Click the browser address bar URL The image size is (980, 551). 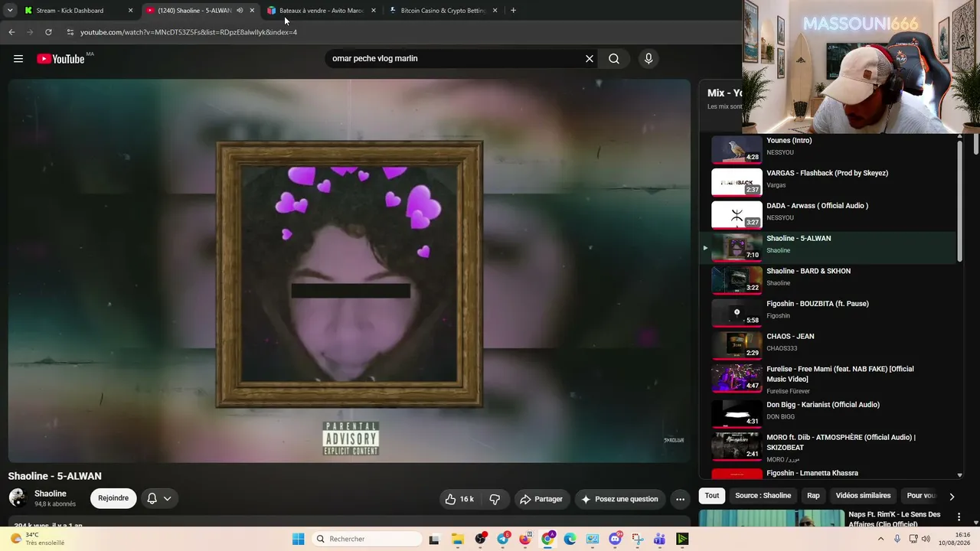pyautogui.click(x=188, y=32)
